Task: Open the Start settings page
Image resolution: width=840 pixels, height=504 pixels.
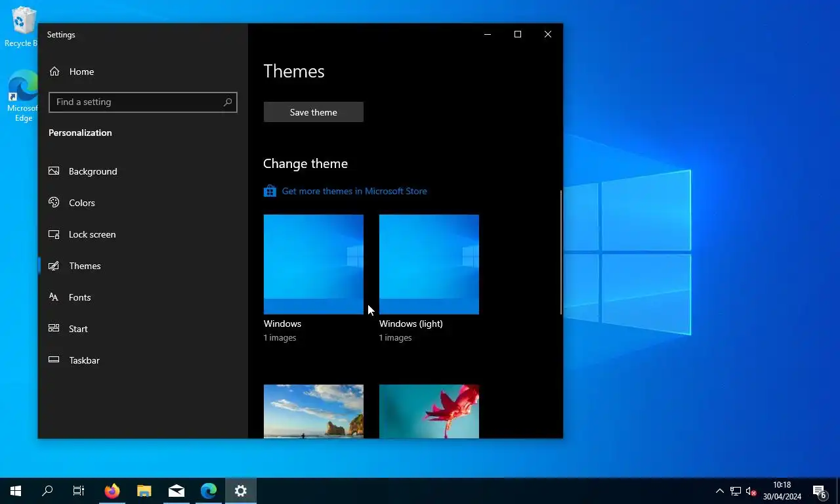Action: [x=143, y=329]
